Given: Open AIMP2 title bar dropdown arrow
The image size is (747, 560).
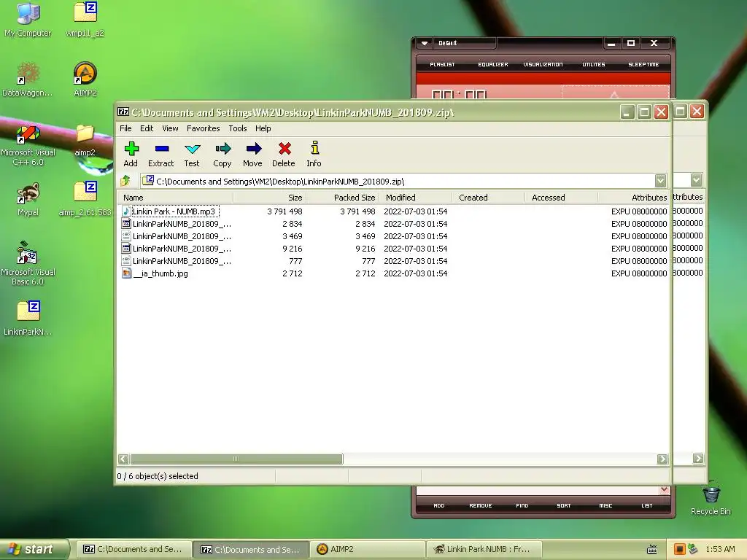Looking at the screenshot, I should click(424, 43).
